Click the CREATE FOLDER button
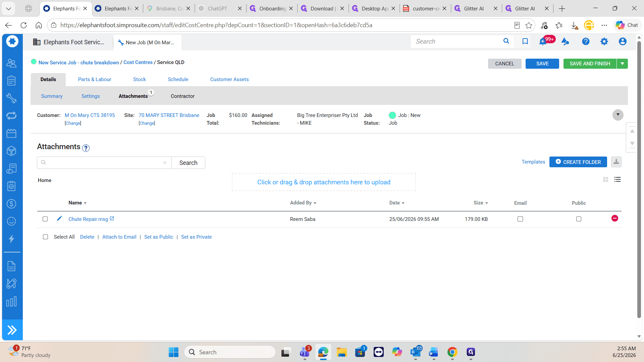Screen dimensions: 644x362 tap(578, 162)
